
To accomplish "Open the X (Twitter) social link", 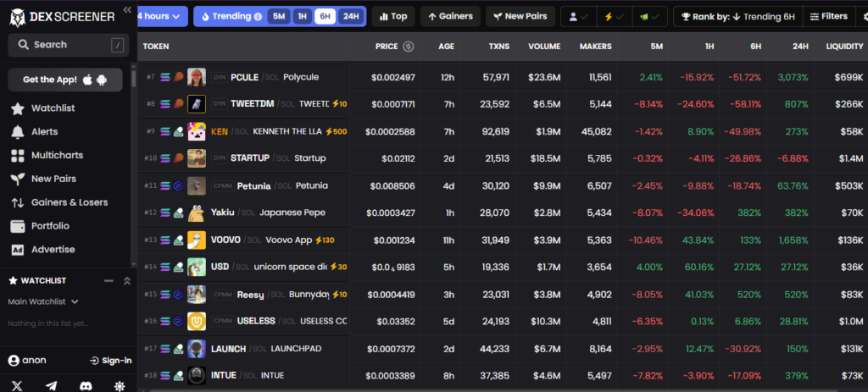I will point(17,385).
